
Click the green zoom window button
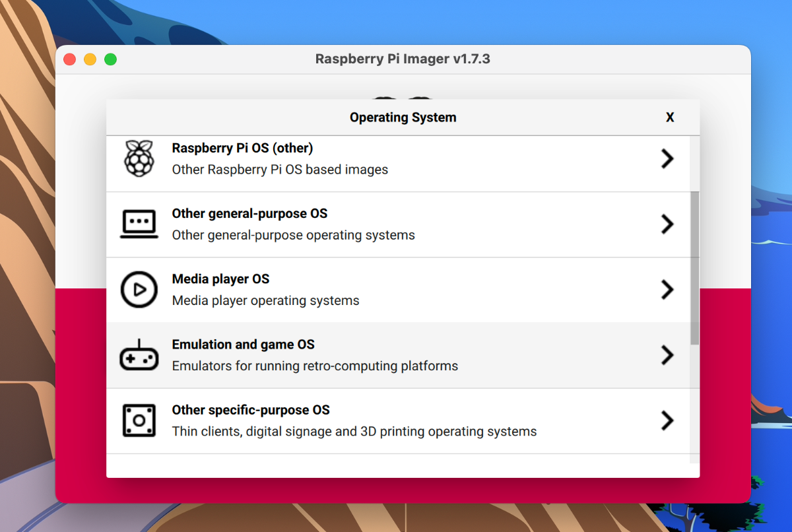coord(111,59)
